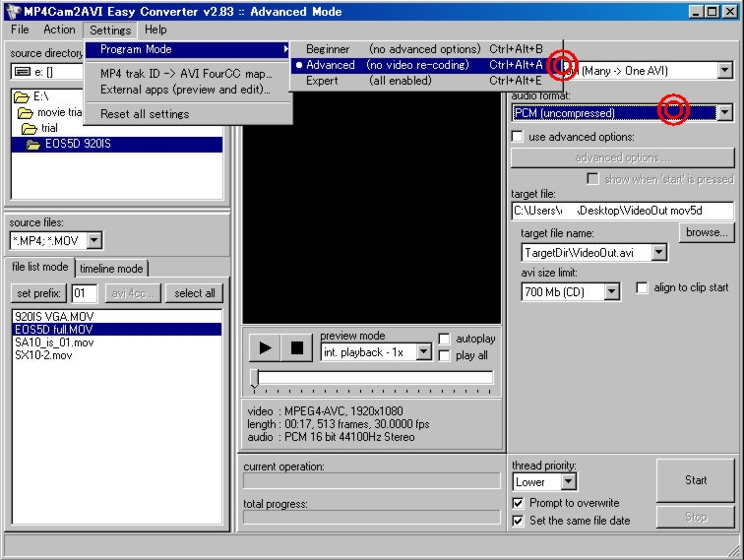Image resolution: width=744 pixels, height=560 pixels.
Task: Click the movie trial folder icon
Action: (26, 113)
